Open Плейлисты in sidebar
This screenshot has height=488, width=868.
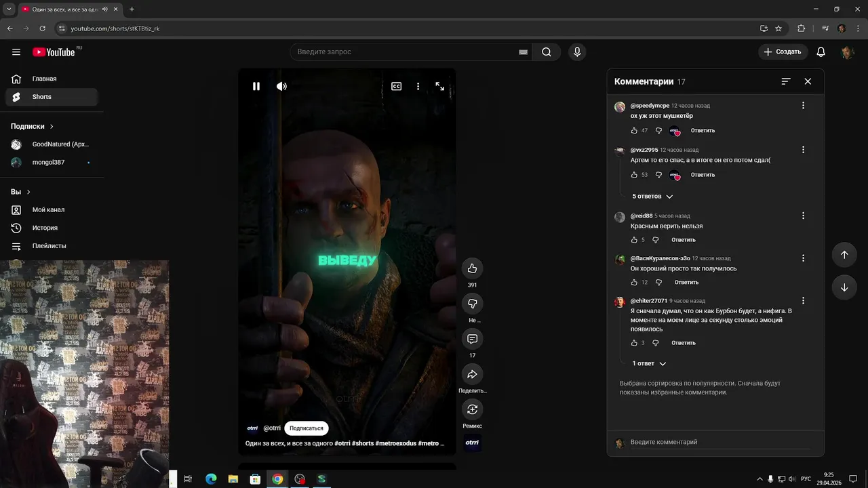52,246
